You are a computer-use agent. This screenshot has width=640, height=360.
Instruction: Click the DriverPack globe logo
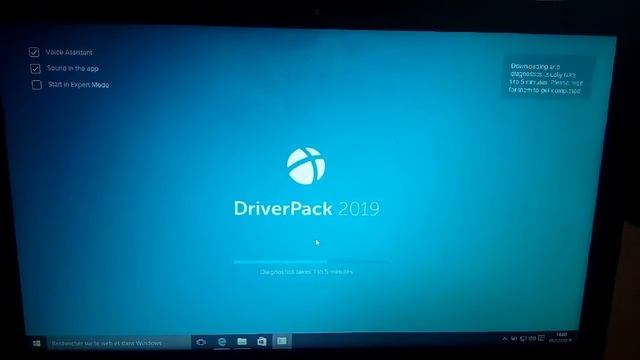click(306, 166)
